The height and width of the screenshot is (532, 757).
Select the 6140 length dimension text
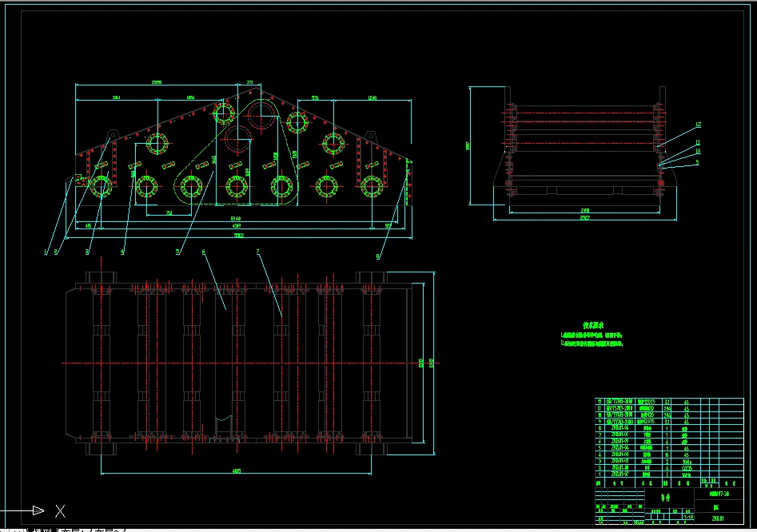[236, 219]
